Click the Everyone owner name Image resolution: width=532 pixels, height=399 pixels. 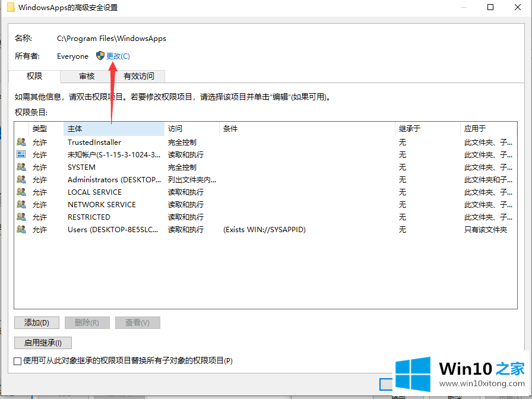[x=72, y=56]
